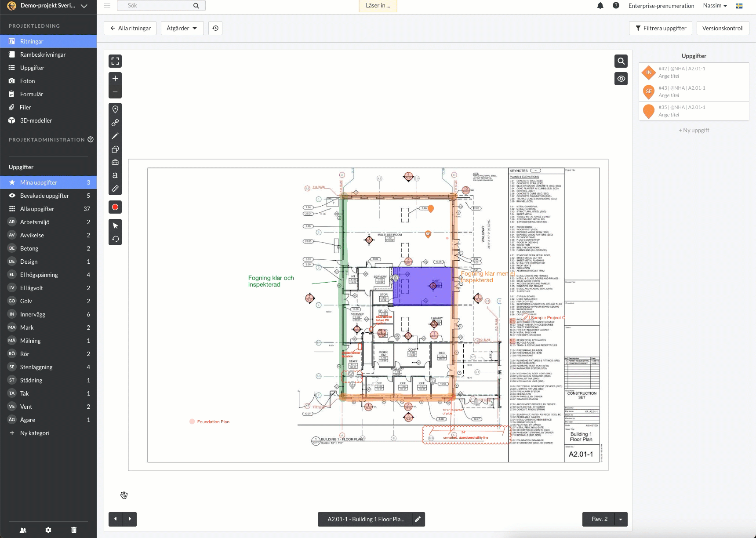Filter by Innervägg category
This screenshot has width=756, height=538.
48,314
